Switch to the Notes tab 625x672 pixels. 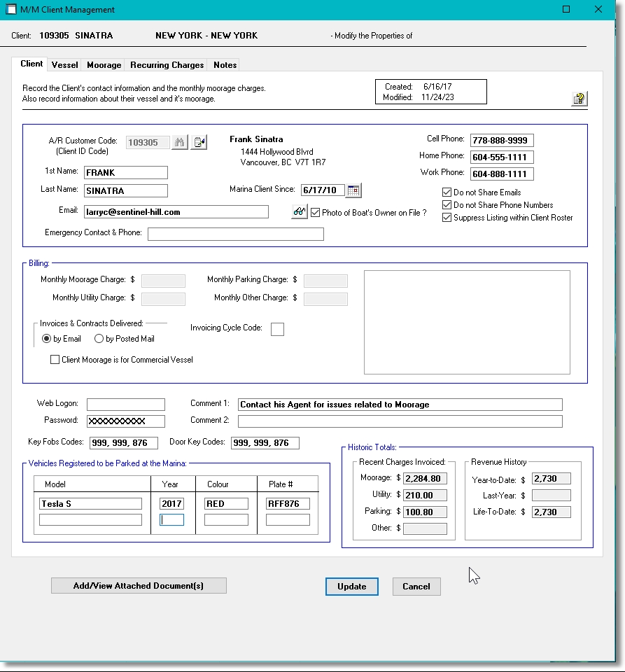(x=224, y=64)
